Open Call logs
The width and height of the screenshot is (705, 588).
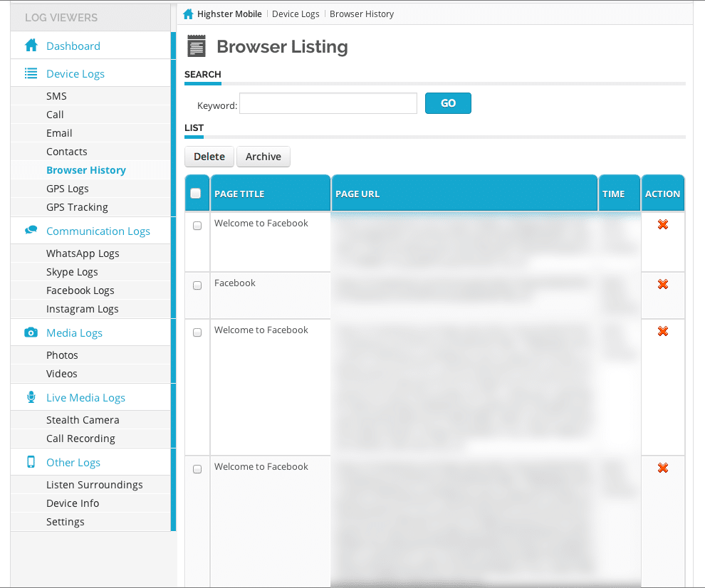pyautogui.click(x=55, y=115)
